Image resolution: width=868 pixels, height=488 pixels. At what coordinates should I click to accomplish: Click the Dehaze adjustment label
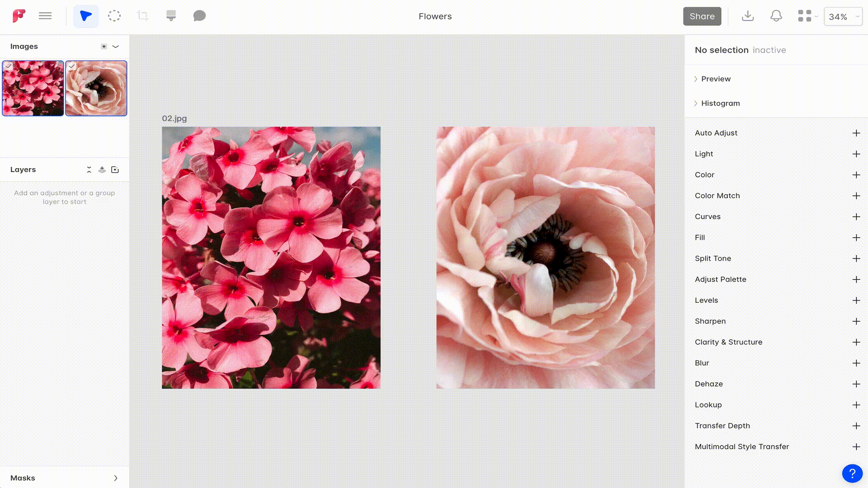pyautogui.click(x=709, y=384)
